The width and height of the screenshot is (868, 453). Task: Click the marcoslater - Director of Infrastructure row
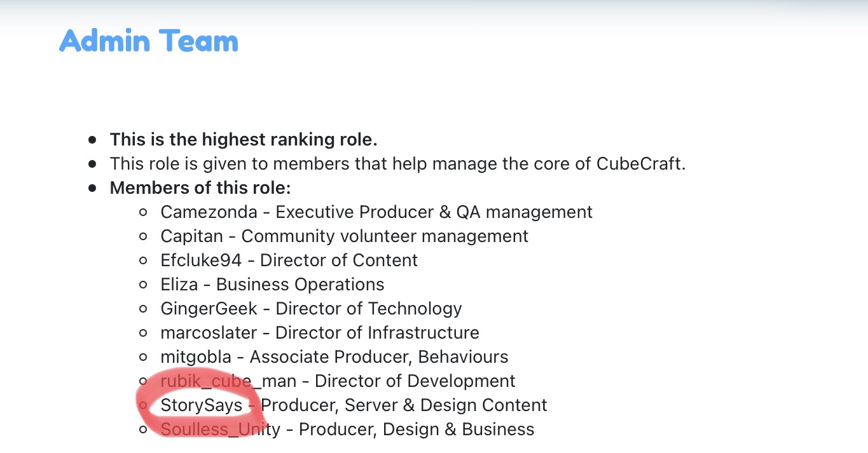click(x=320, y=332)
